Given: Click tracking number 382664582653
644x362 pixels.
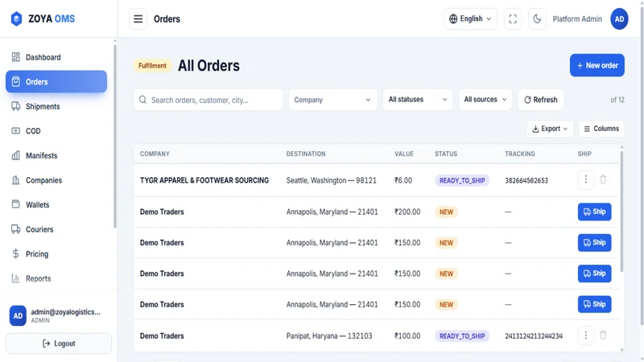Looking at the screenshot, I should [x=526, y=180].
